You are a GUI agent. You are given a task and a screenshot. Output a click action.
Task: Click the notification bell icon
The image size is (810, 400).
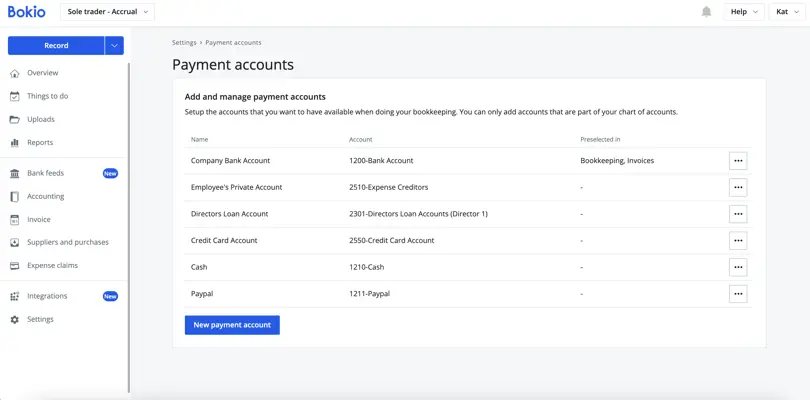706,12
